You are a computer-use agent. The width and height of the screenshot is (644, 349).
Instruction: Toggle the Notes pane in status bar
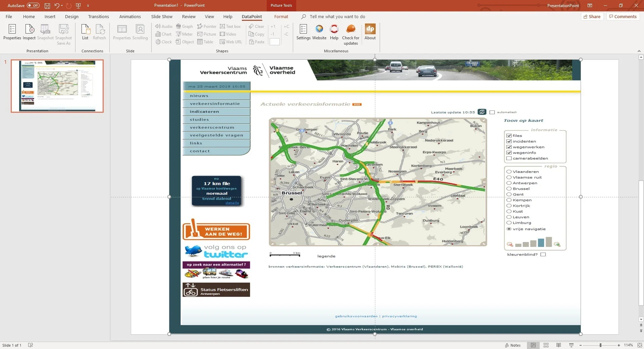pos(513,345)
